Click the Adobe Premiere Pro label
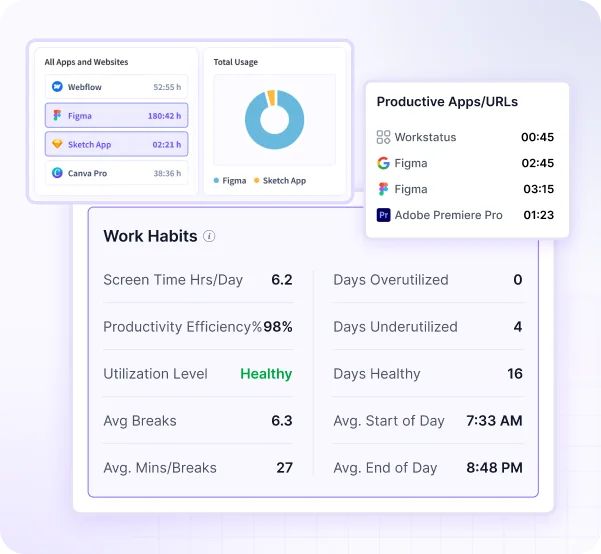Screen dimensions: 601x554 [448, 215]
